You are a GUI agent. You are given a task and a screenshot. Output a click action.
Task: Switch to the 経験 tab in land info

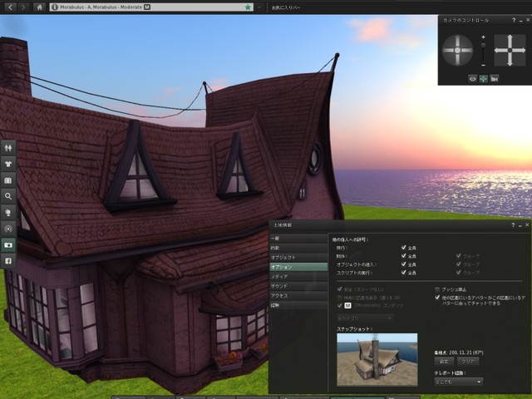tap(298, 305)
